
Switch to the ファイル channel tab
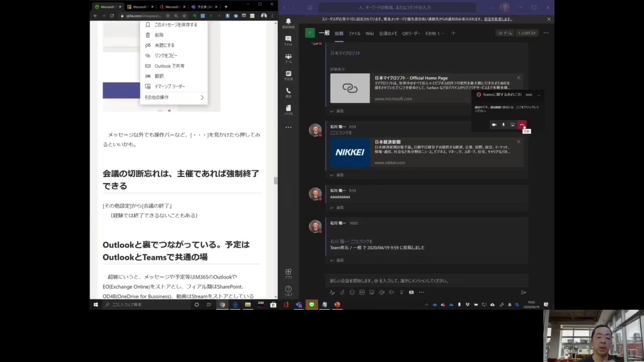(354, 33)
